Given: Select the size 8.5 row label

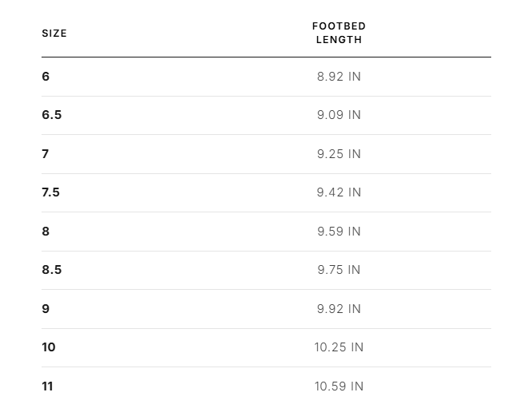Looking at the screenshot, I should coord(52,270).
